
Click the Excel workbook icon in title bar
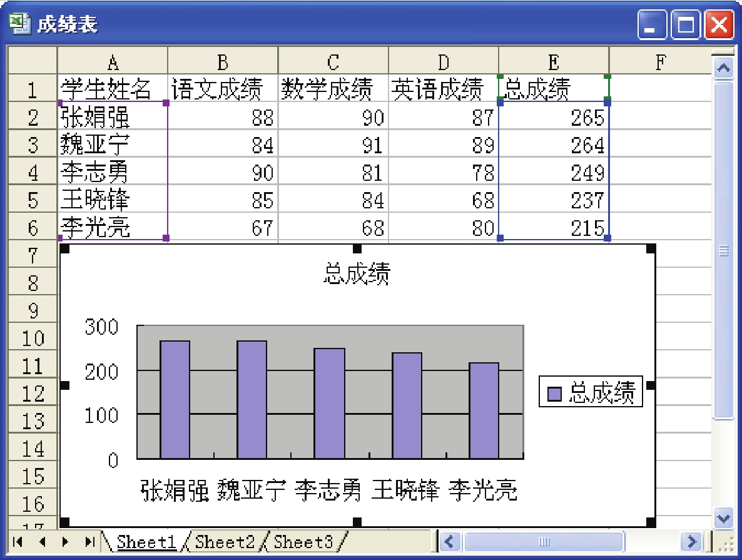point(19,24)
